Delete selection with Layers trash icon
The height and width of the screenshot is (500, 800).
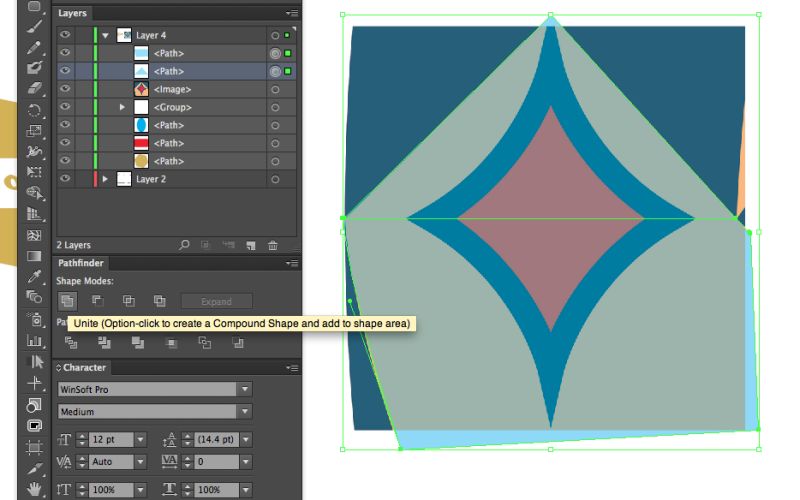point(273,245)
